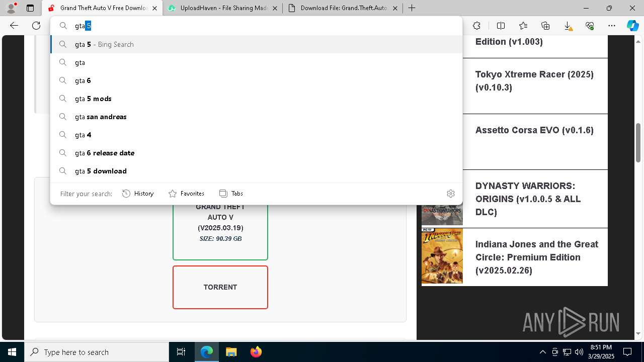Image resolution: width=644 pixels, height=362 pixels.
Task: Open the tab actions menu icon
Action: click(30, 8)
